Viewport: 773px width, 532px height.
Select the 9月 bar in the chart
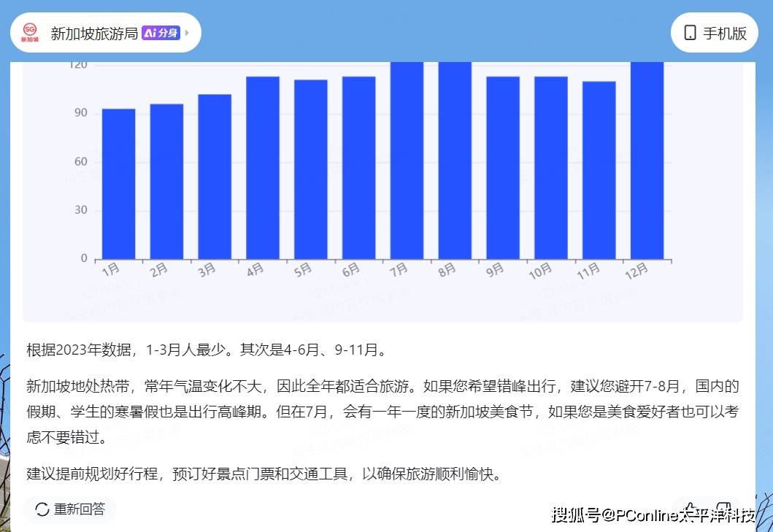(x=503, y=168)
